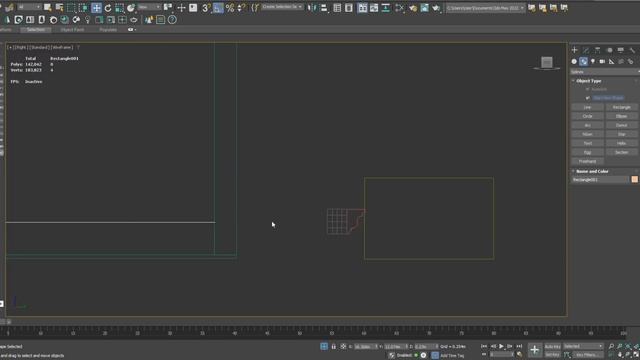Viewport: 640px width, 360px height.
Task: Toggle the Angle Snap icon
Action: pos(218,8)
